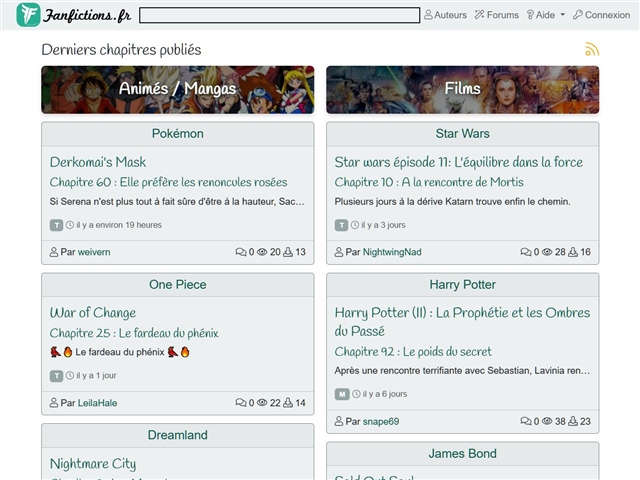Click the summary text starting 'Si Serena n'est plus'

click(177, 202)
